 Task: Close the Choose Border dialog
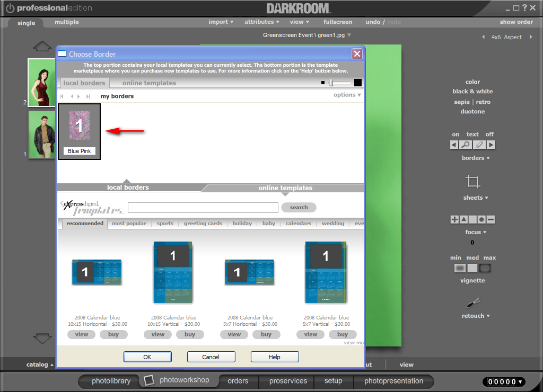coord(357,54)
